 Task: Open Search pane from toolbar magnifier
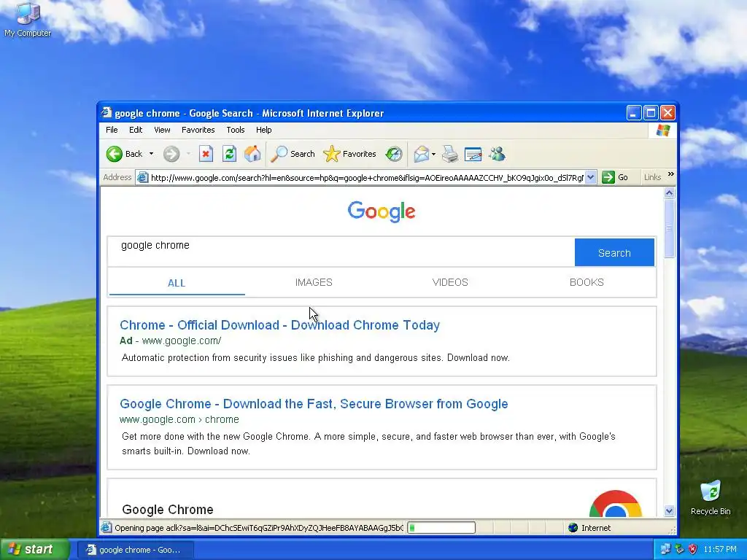click(x=293, y=154)
